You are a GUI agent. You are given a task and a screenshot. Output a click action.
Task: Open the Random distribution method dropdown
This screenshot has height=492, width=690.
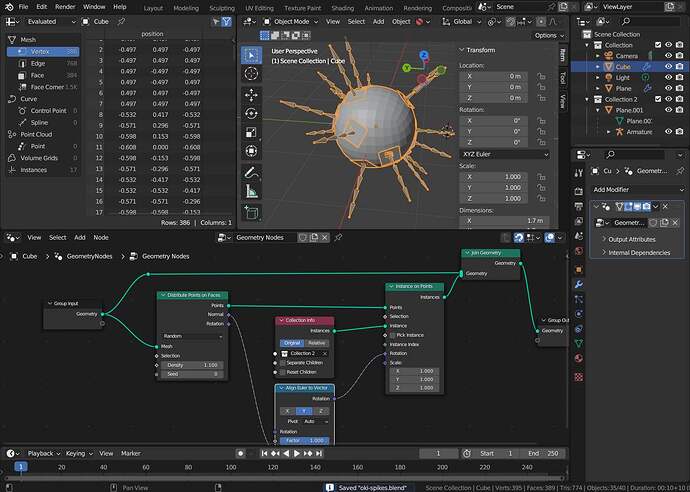(192, 336)
